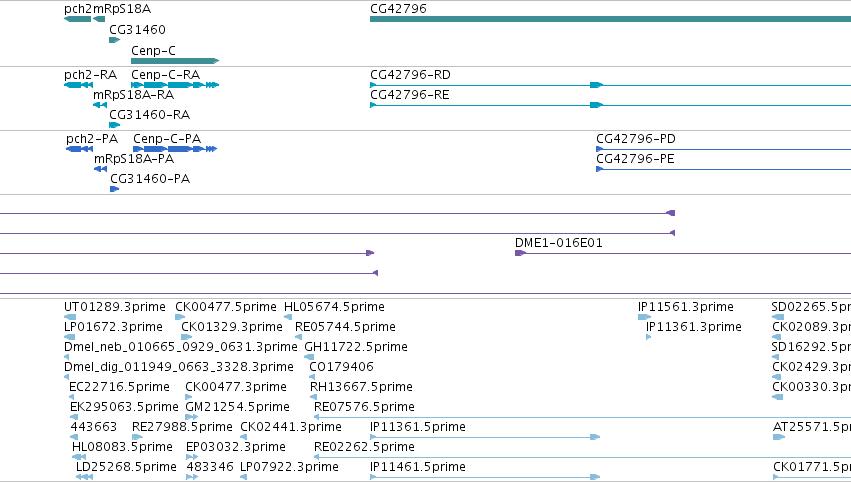Select the CG42796 gene bar
This screenshot has width=851, height=482.
point(610,19)
